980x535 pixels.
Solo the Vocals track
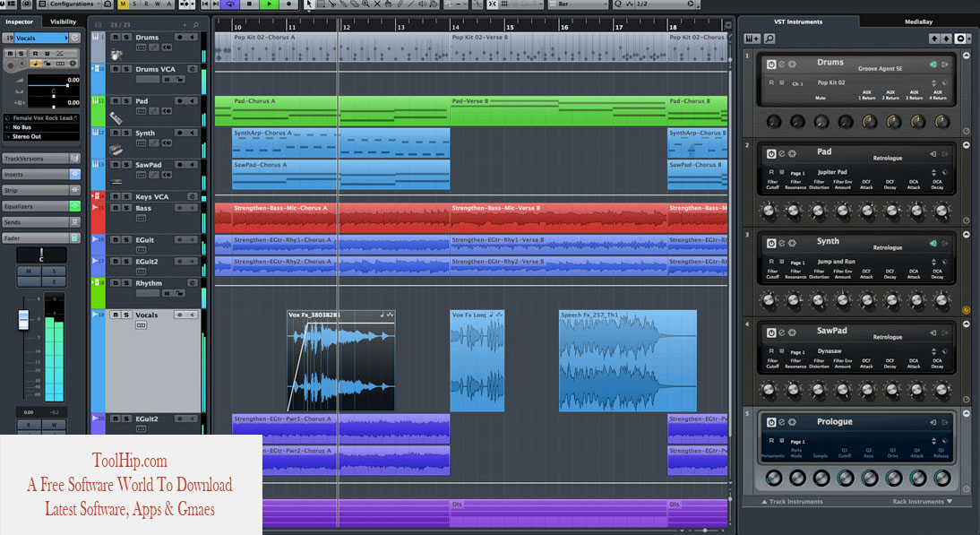(x=126, y=315)
